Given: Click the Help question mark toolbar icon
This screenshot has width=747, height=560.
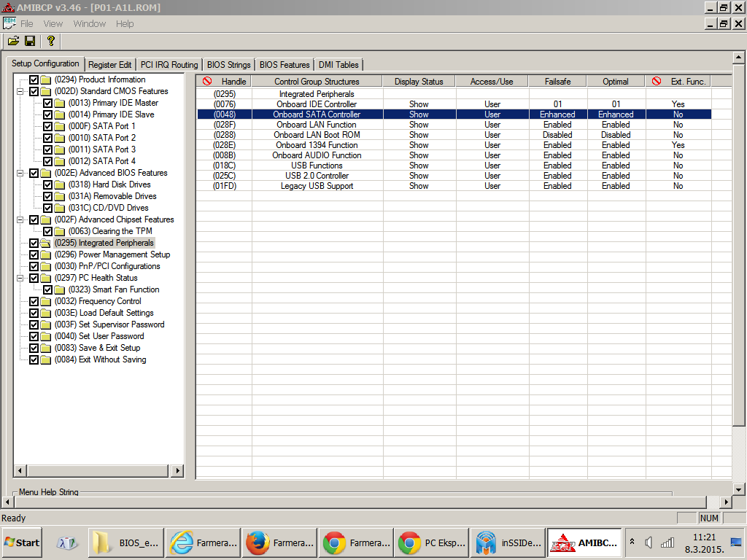Looking at the screenshot, I should coord(50,41).
